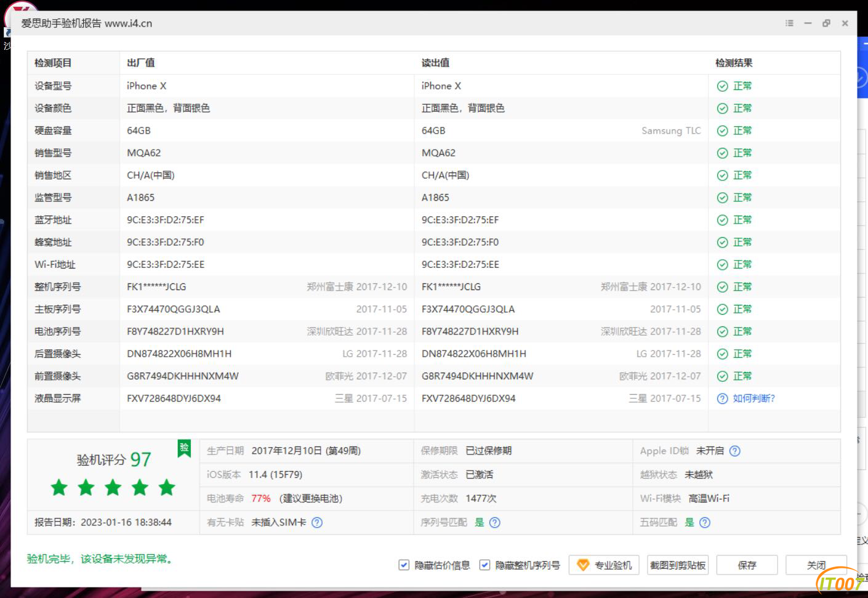Click the green 验 badge on score card
The height and width of the screenshot is (598, 868).
184,448
